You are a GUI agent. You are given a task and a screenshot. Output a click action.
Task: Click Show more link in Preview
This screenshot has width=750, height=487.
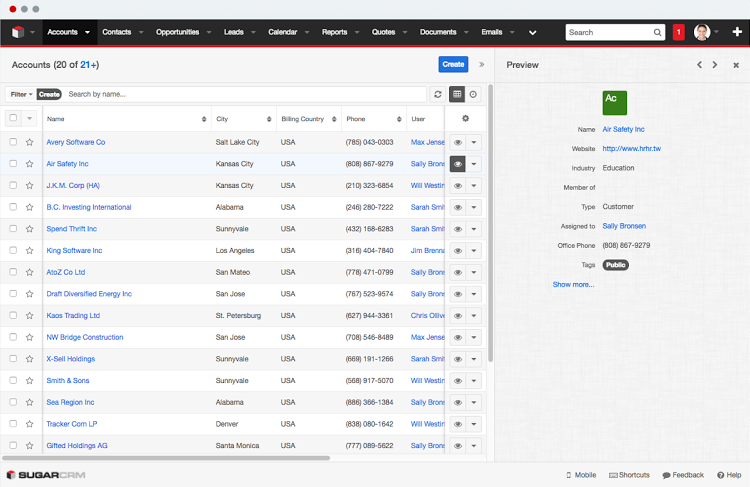(573, 284)
